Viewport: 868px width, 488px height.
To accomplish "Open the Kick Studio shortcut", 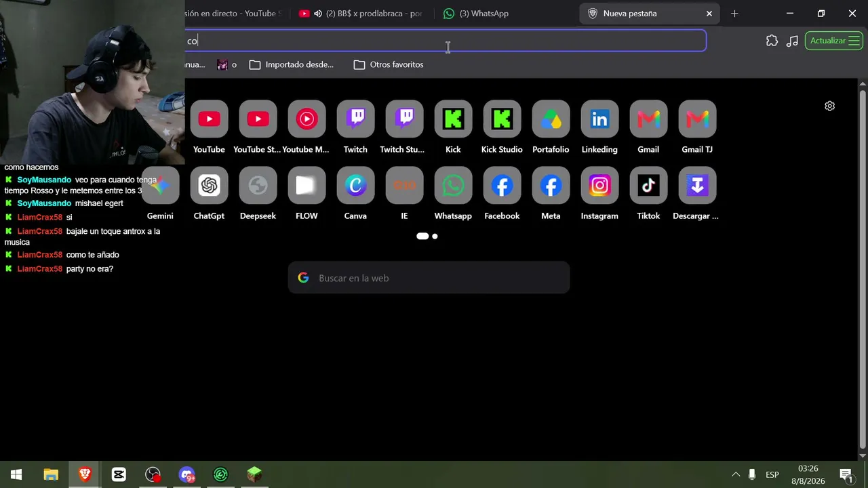I will pos(502,119).
